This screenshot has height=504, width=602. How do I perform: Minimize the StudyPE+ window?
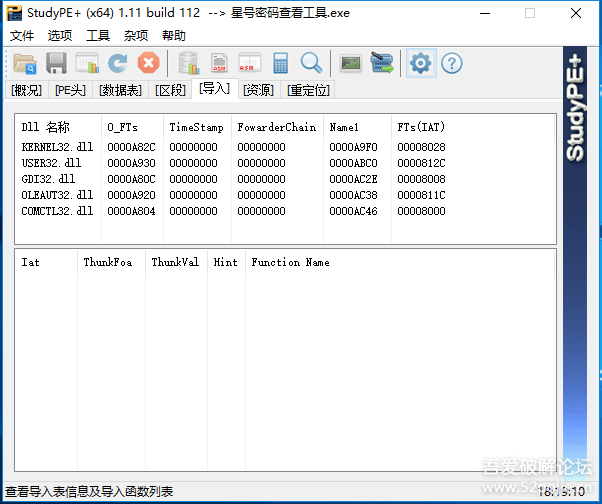[x=485, y=13]
